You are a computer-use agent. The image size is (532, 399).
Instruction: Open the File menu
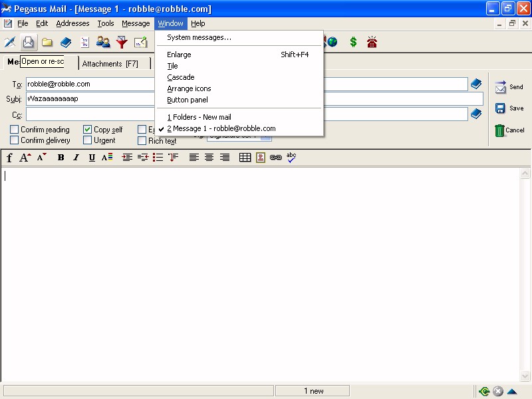(23, 23)
